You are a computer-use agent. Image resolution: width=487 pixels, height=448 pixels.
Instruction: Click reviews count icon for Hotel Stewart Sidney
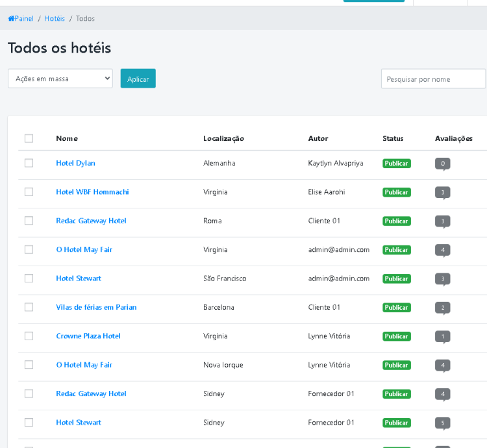point(443,423)
